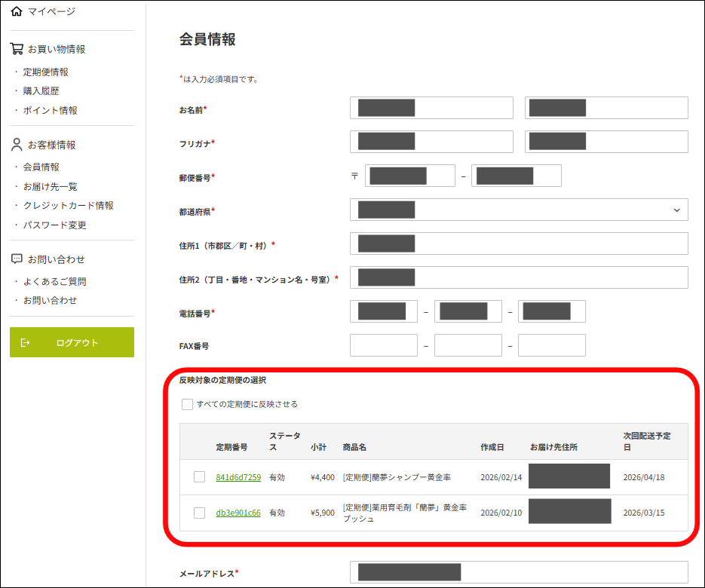
Task: Open the 都道府県 prefecture dropdown
Action: 519,210
